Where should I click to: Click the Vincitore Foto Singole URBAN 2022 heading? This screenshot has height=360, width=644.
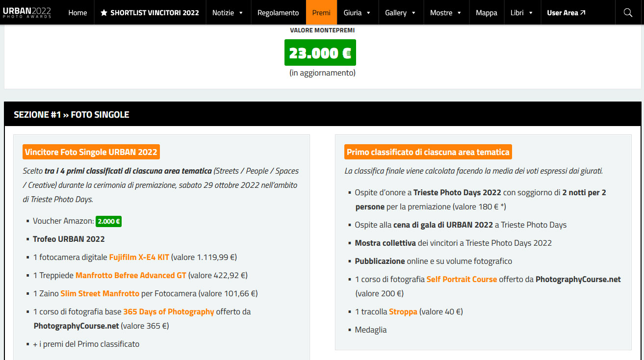(x=91, y=152)
